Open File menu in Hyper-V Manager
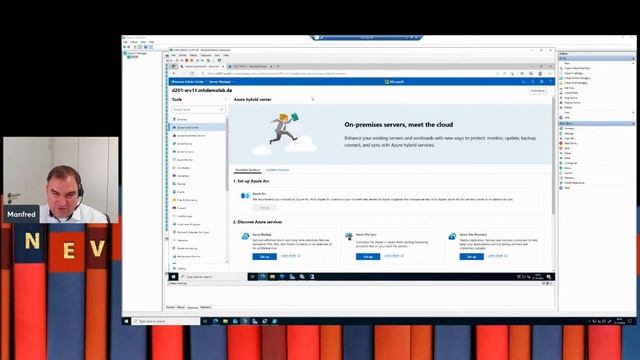Screen dimensions: 640x360 point(125,42)
